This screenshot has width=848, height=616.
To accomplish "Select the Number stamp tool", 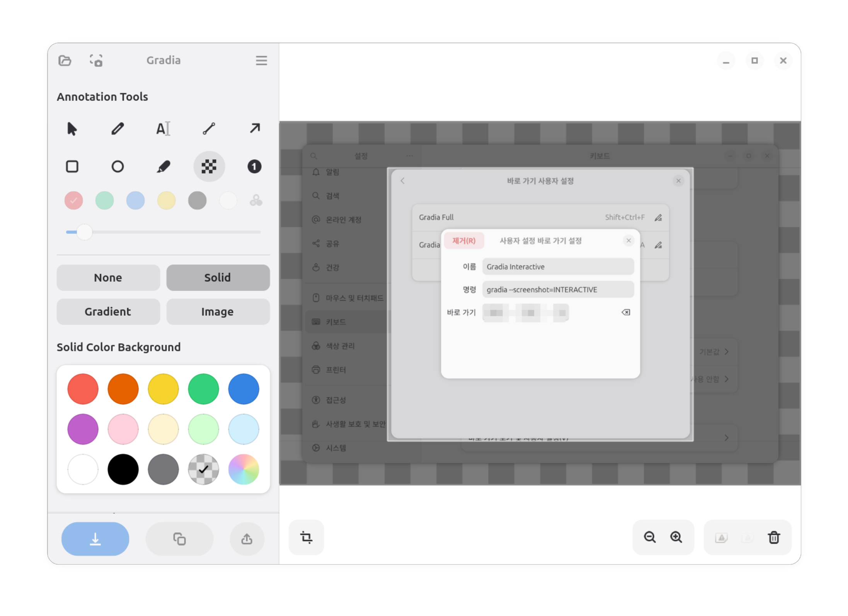I will [254, 167].
